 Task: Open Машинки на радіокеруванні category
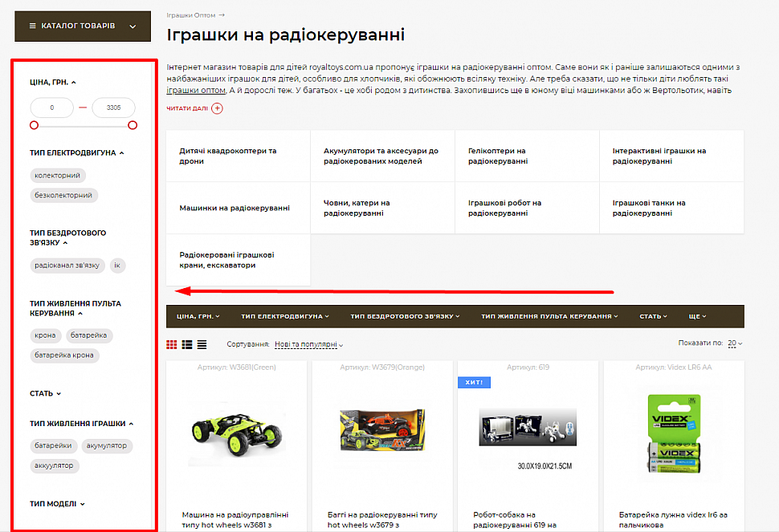tap(238, 208)
